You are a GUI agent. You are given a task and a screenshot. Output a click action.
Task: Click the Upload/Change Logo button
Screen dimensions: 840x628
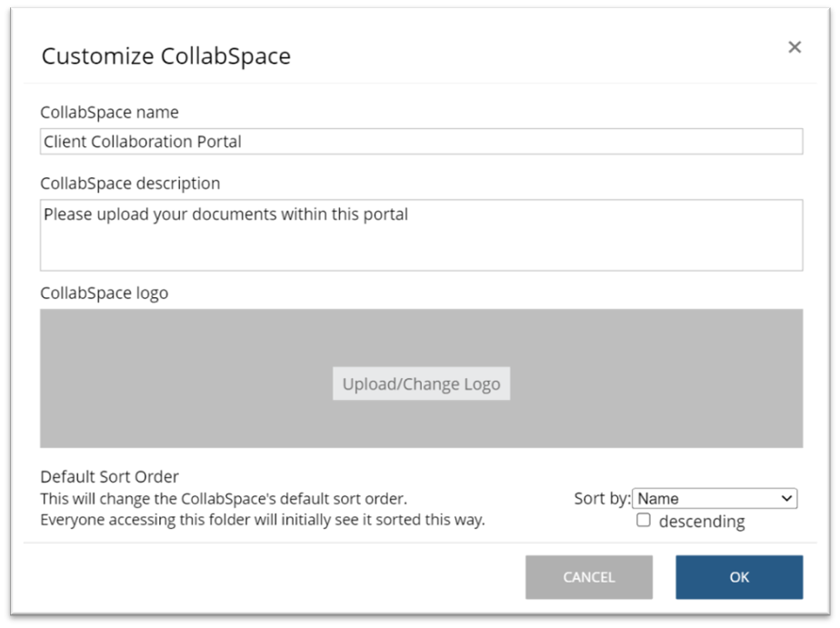coord(421,384)
